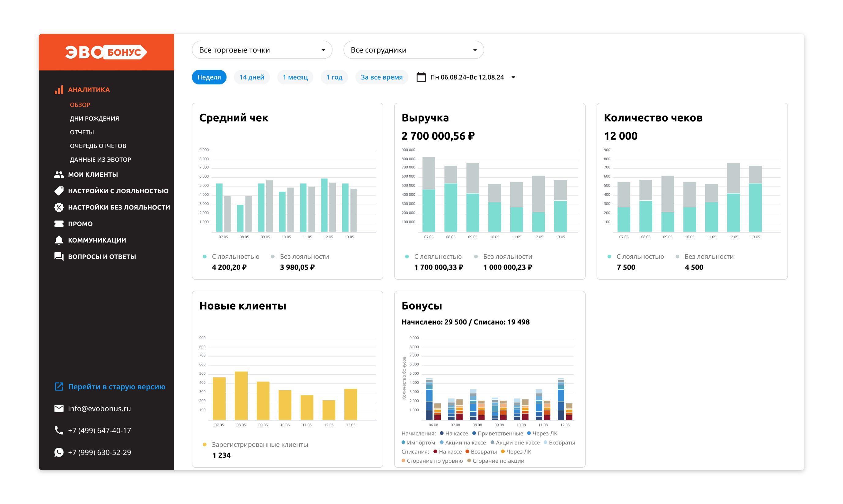Image resolution: width=843 pixels, height=504 pixels.
Task: Click the date text Пн 06.08.24–Вс 12.08.24
Action: click(x=467, y=77)
